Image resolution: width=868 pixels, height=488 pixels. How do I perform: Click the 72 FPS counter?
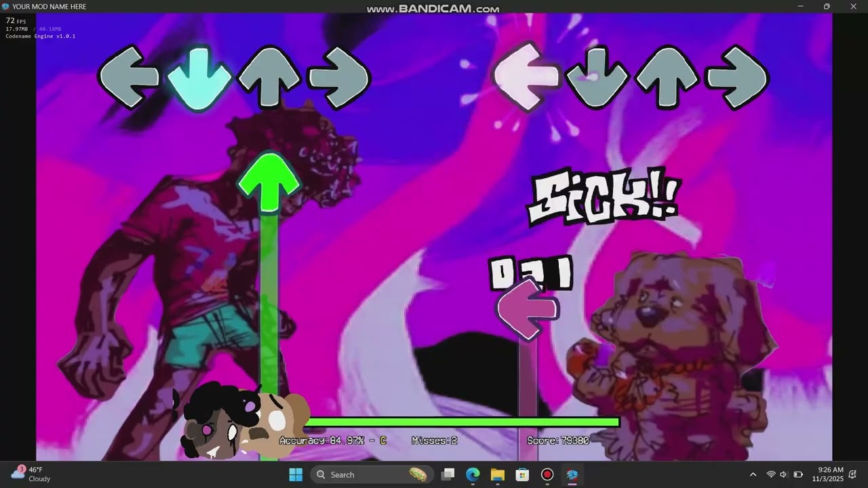[16, 21]
